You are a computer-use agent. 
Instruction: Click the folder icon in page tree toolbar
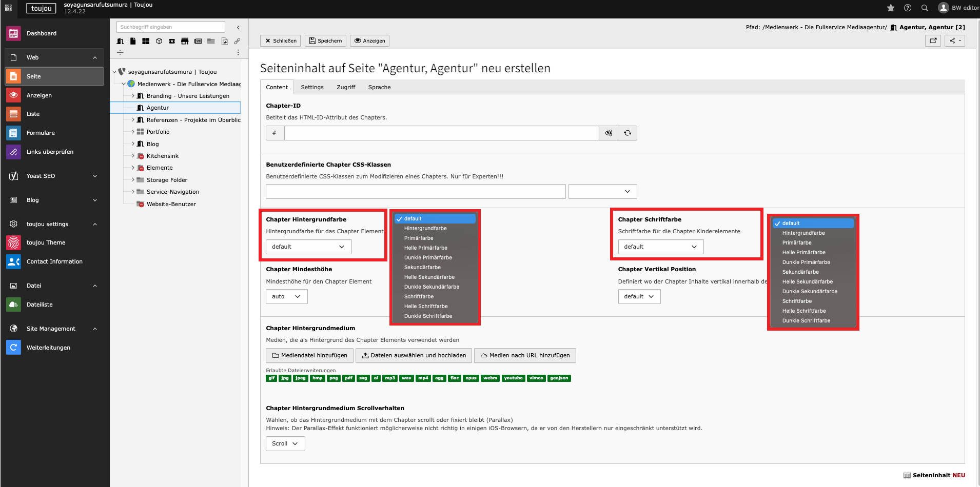pos(211,41)
